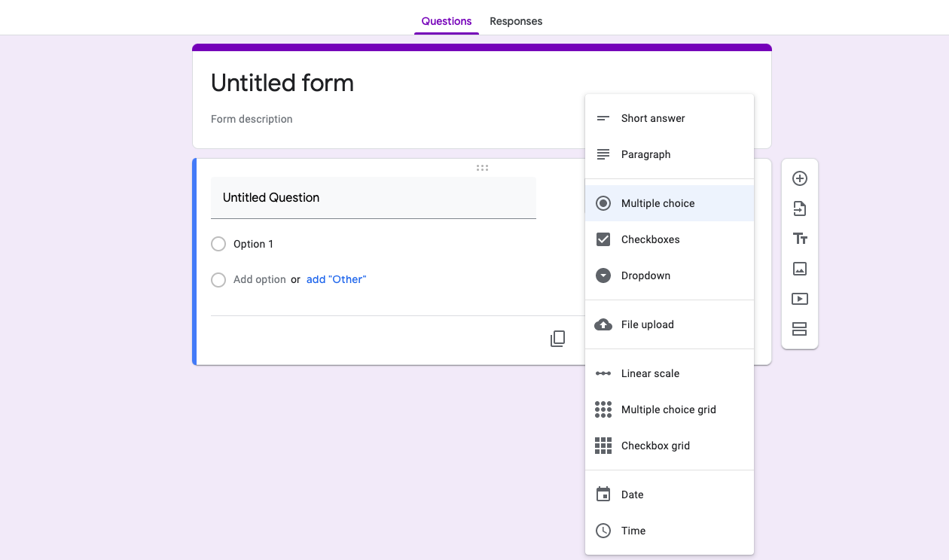The image size is (949, 560).
Task: Click the Add option text
Action: 260,279
